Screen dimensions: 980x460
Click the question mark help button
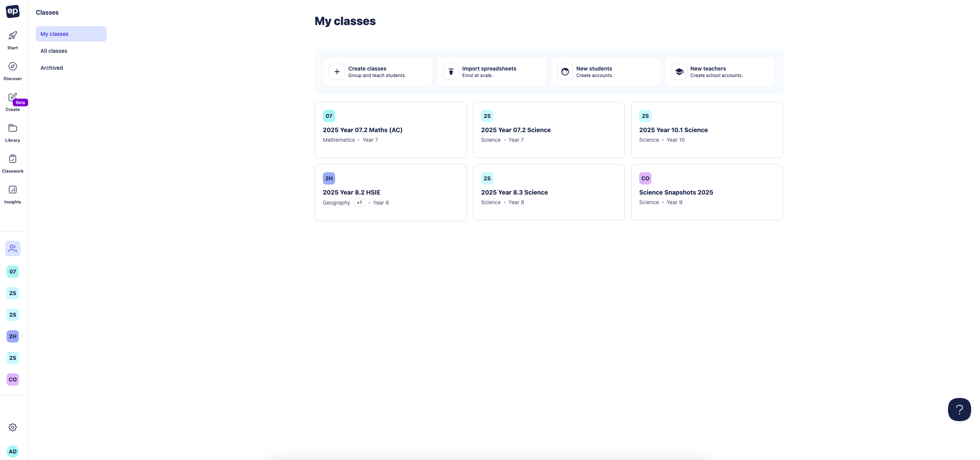pyautogui.click(x=959, y=410)
